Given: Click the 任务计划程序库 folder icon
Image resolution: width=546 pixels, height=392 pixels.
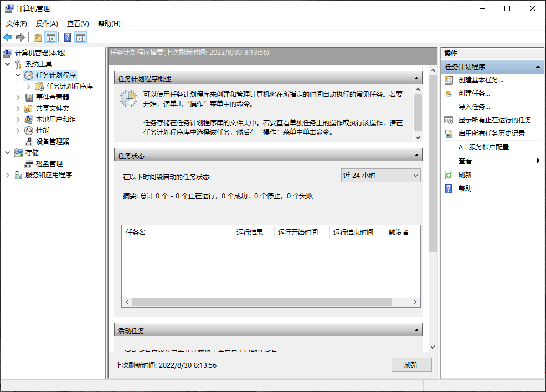Looking at the screenshot, I should tap(39, 86).
